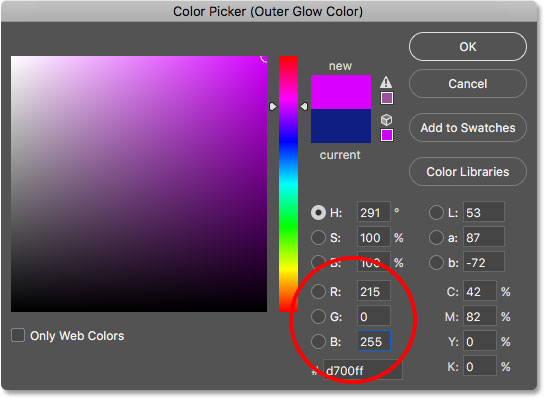Click the current dark blue color swatch
544x398 pixels.
click(341, 126)
